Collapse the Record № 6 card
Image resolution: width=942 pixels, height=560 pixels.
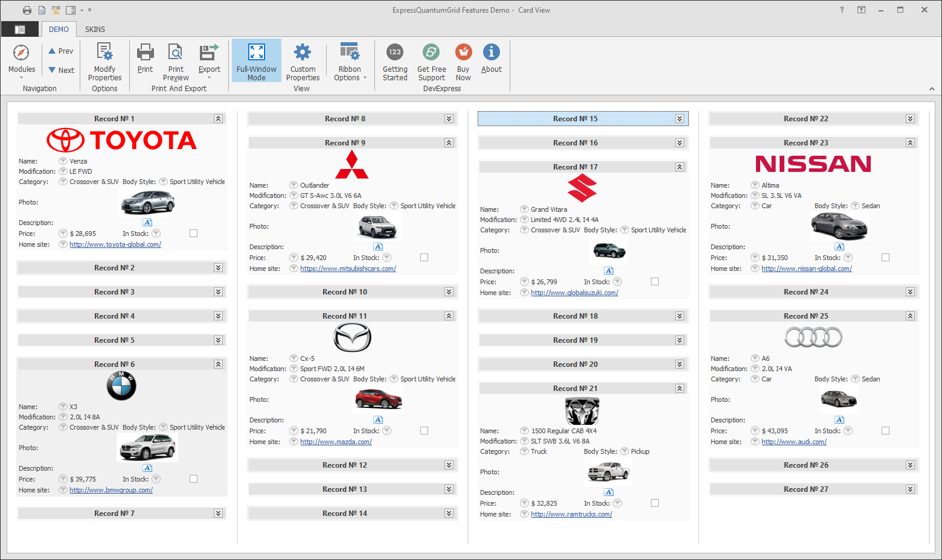(x=218, y=364)
